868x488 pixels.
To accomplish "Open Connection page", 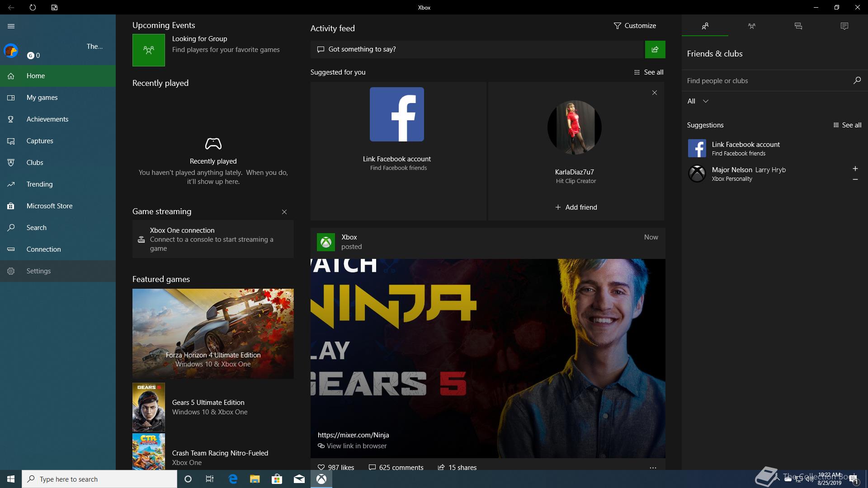I will [x=58, y=249].
